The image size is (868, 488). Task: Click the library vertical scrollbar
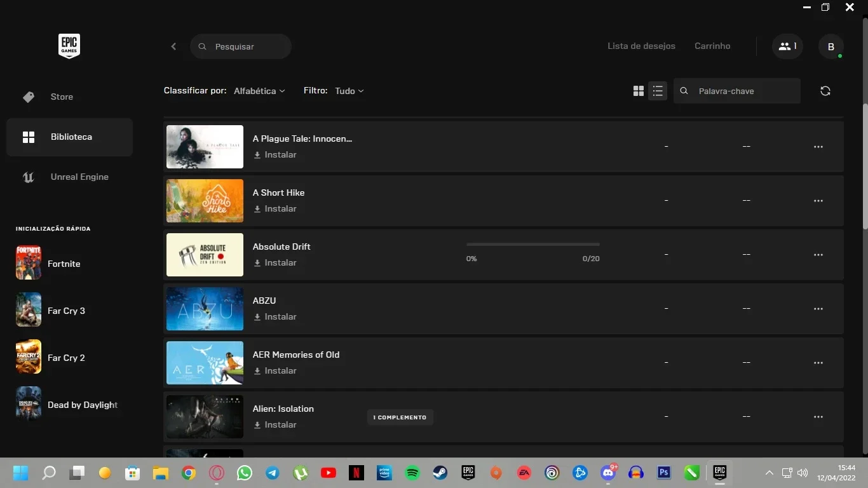(x=865, y=165)
